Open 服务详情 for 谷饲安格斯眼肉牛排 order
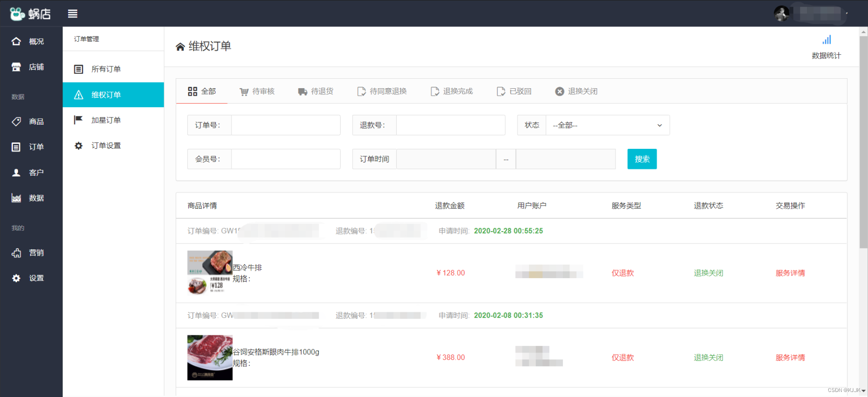Screen dimensions: 868x397 coord(790,357)
